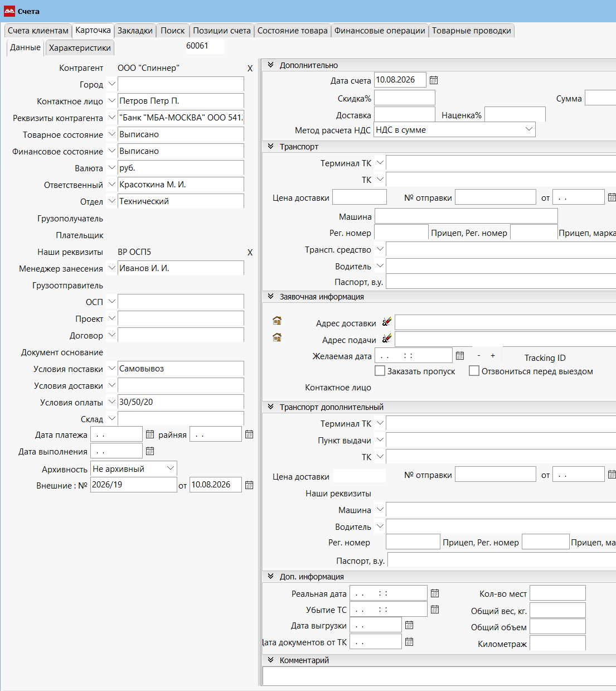Open calendar for Желаемая дата field
616x691 pixels.
(460, 355)
